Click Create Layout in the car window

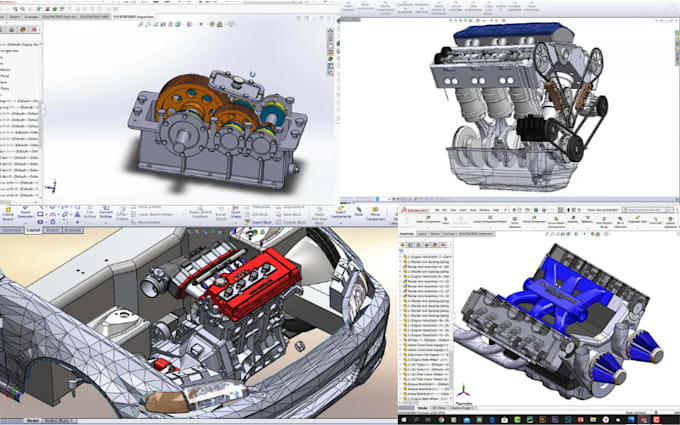pyautogui.click(x=8, y=213)
